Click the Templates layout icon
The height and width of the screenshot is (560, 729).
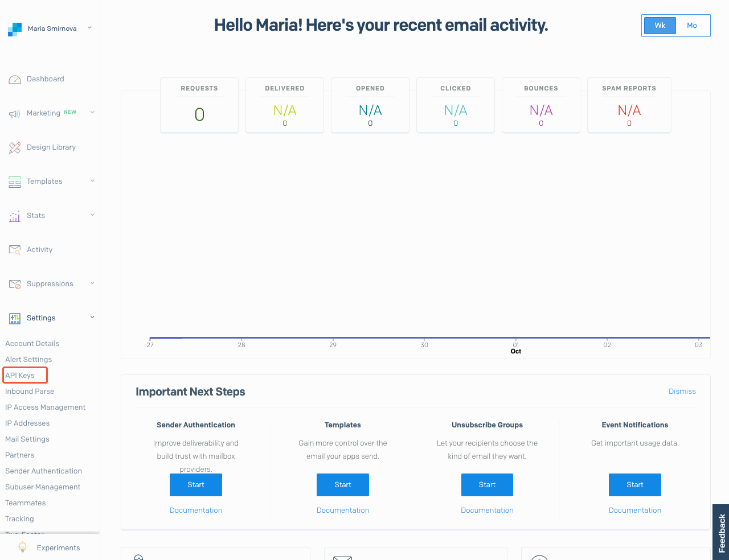click(x=15, y=182)
